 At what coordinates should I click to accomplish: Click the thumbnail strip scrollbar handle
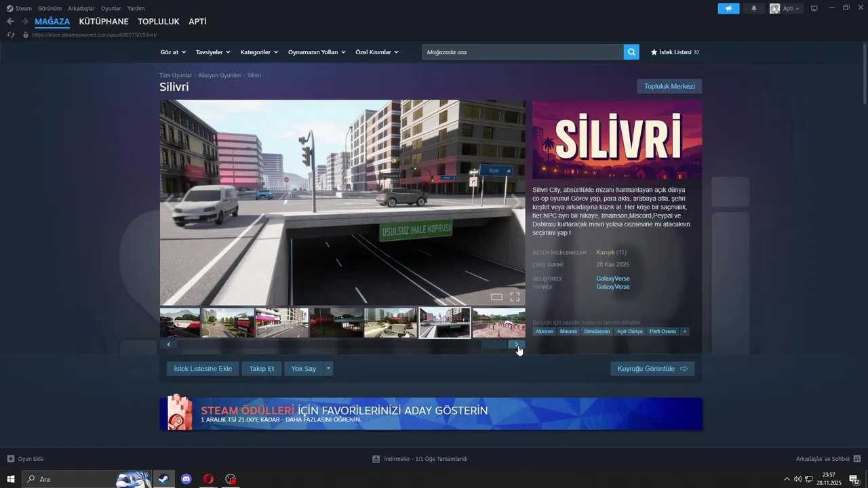(494, 344)
